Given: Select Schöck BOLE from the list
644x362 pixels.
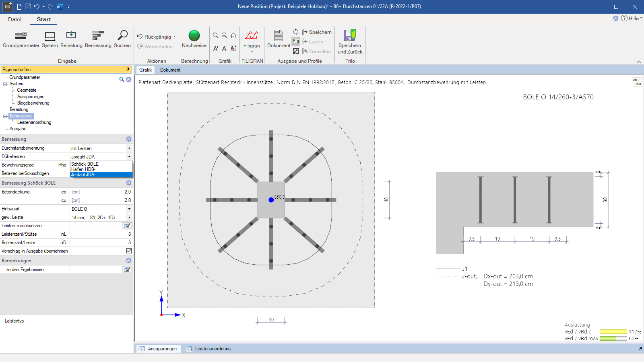Looking at the screenshot, I should (101, 164).
